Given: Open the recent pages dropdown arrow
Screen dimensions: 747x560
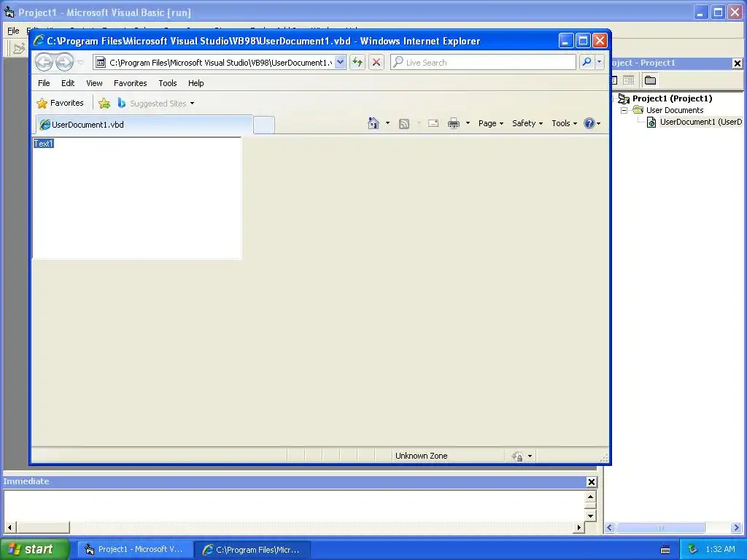Looking at the screenshot, I should [80, 63].
